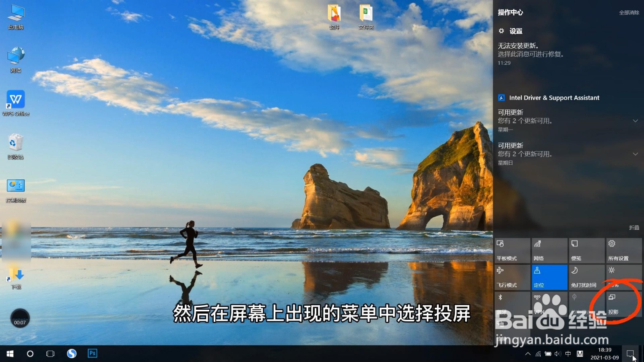
Task: Launch Photoshop from the taskbar
Action: pyautogui.click(x=92, y=353)
